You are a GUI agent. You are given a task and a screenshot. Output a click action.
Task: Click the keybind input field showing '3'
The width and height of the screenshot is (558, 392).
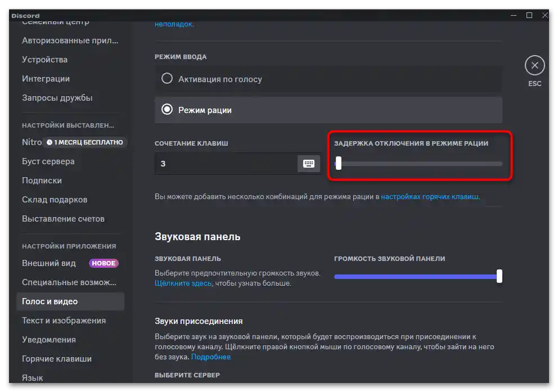225,163
